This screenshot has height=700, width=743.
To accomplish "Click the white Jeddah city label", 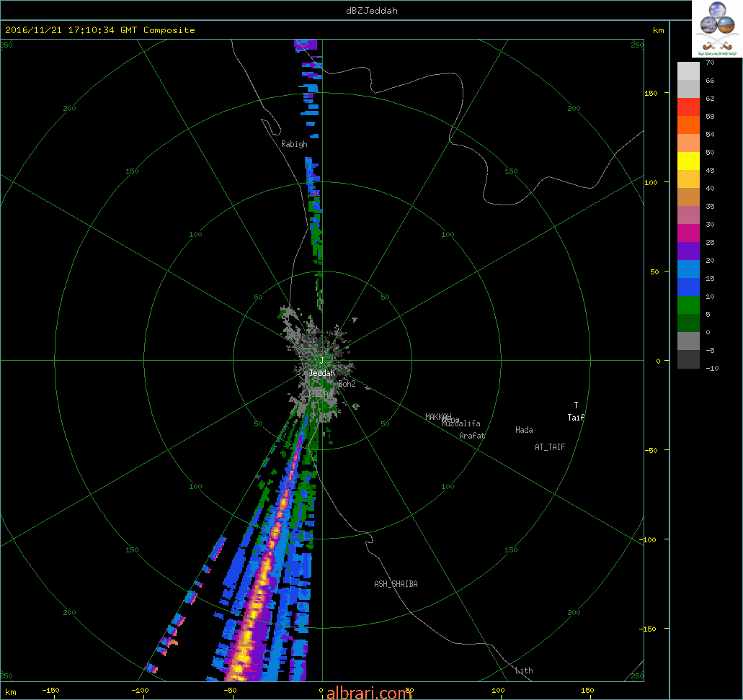I will click(x=321, y=373).
